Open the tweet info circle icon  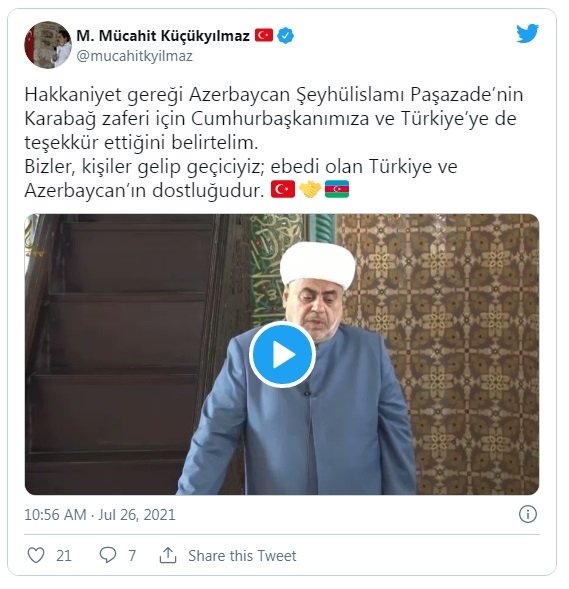(x=528, y=514)
